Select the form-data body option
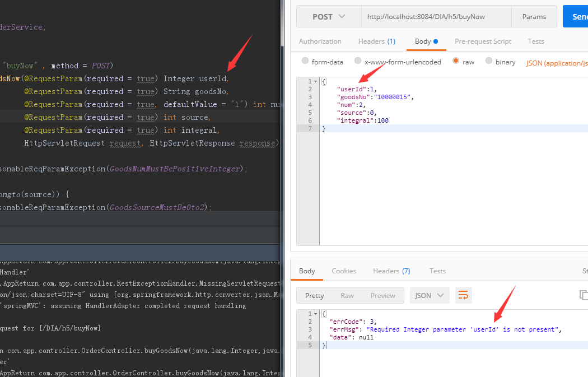 tap(306, 62)
